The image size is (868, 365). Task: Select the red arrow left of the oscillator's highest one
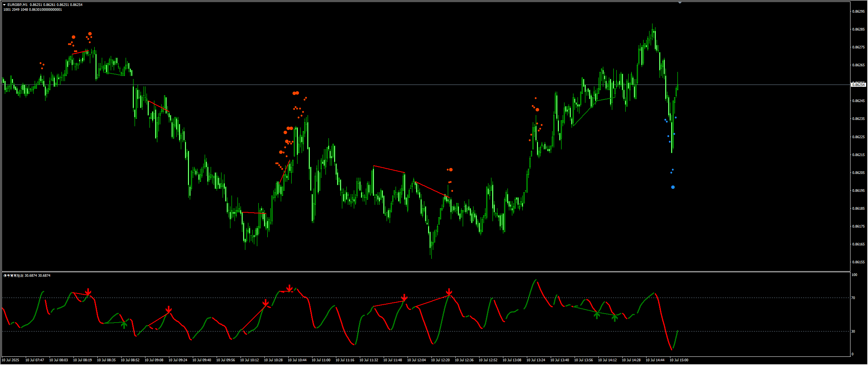(265, 303)
